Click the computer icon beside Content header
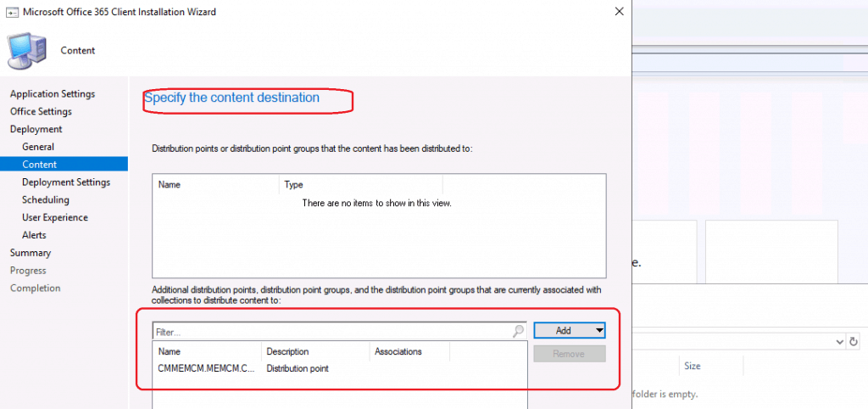Viewport: 868px width, 409px height. [27, 50]
